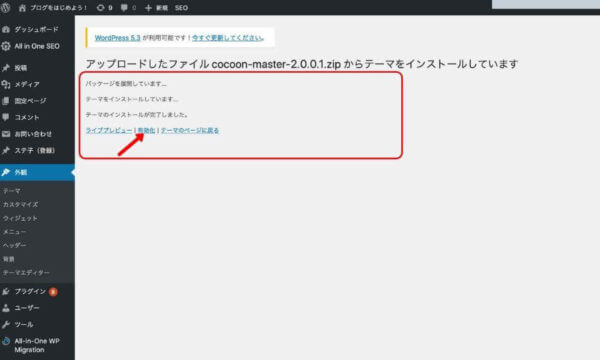
Task: Open All-in-One WP Migration icon
Action: (6, 341)
